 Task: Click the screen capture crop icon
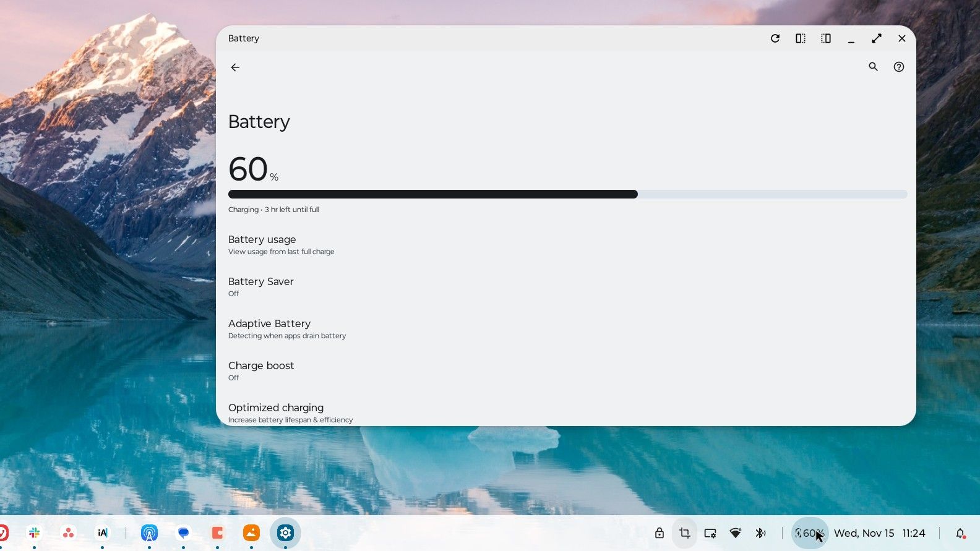pyautogui.click(x=684, y=533)
